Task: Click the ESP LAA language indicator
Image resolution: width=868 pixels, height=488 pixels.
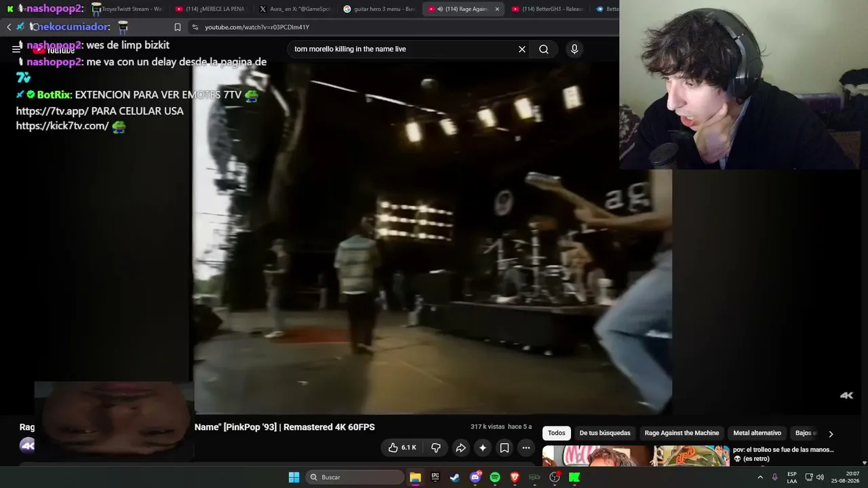Action: (x=792, y=477)
